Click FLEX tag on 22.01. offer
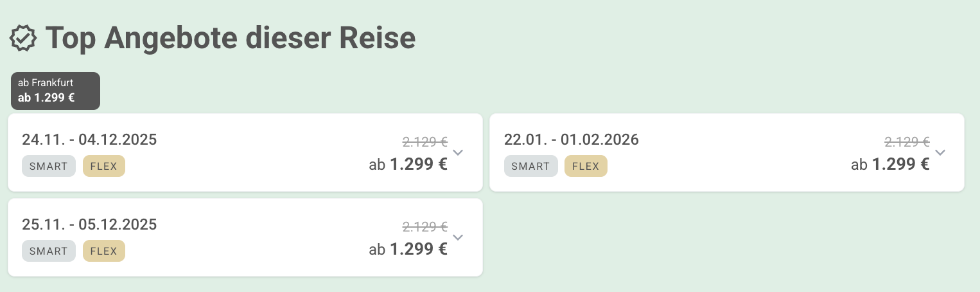Viewport: 980px width, 292px height. (x=586, y=166)
